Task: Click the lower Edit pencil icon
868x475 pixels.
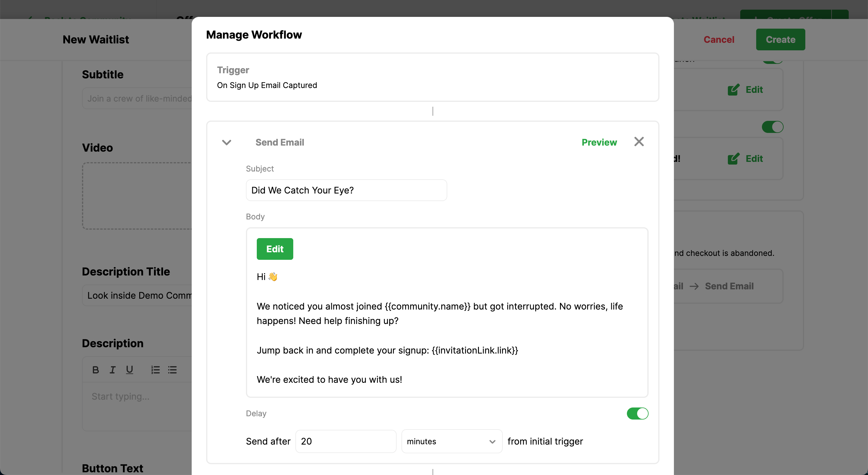Action: pos(733,159)
